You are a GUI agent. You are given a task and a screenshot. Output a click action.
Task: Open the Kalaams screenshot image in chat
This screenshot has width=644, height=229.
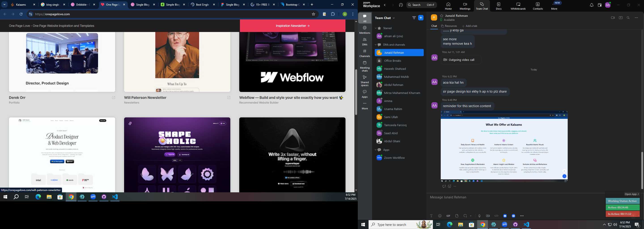504,146
